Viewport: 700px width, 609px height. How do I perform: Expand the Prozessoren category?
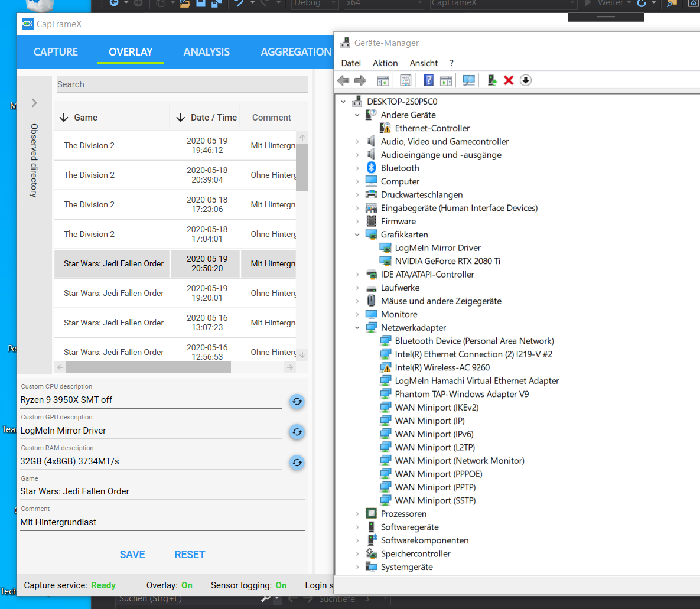pyautogui.click(x=357, y=514)
